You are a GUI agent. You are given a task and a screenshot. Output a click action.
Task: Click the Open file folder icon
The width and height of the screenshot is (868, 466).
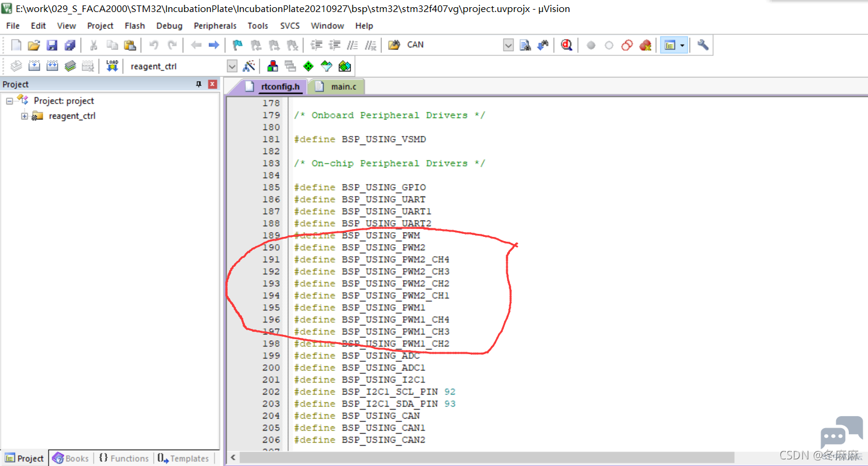pos(34,45)
